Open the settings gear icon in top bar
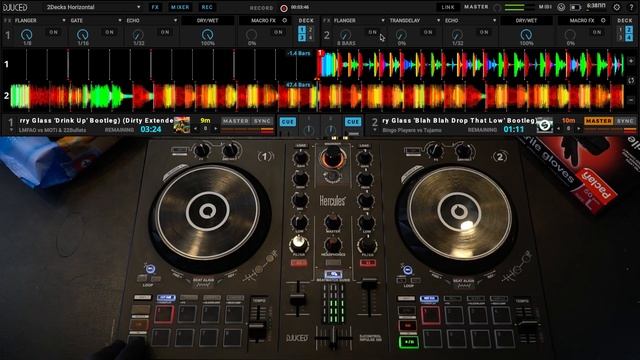This screenshot has width=640, height=360. tap(617, 7)
